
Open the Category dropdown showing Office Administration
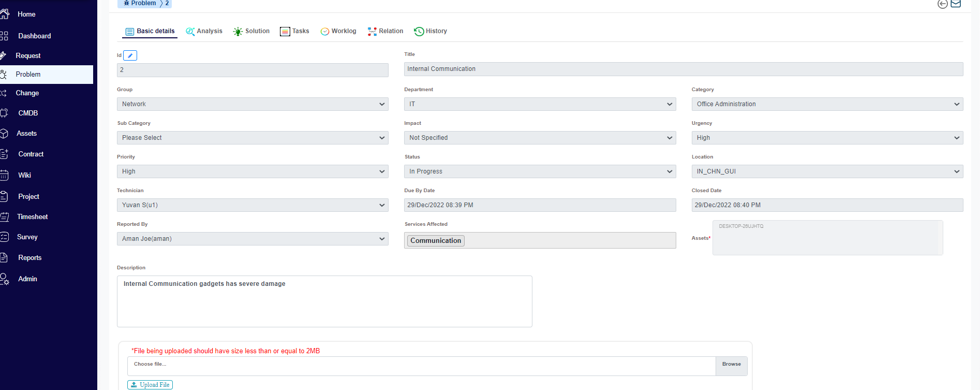pos(827,104)
